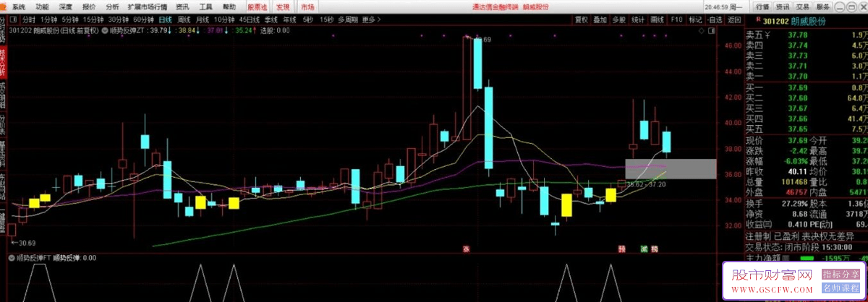Click the 顺势反弹ZT indicator name
Screen dimensions: 868x302
tap(128, 30)
